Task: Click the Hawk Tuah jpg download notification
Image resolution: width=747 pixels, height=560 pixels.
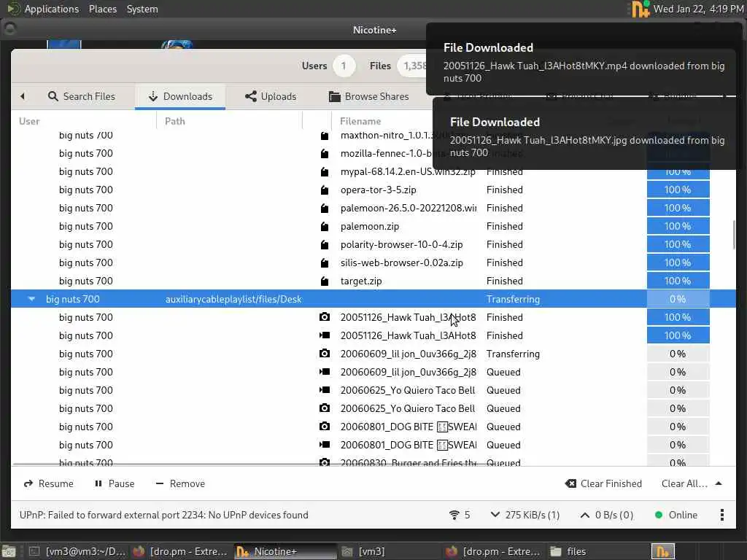Action: tap(587, 134)
